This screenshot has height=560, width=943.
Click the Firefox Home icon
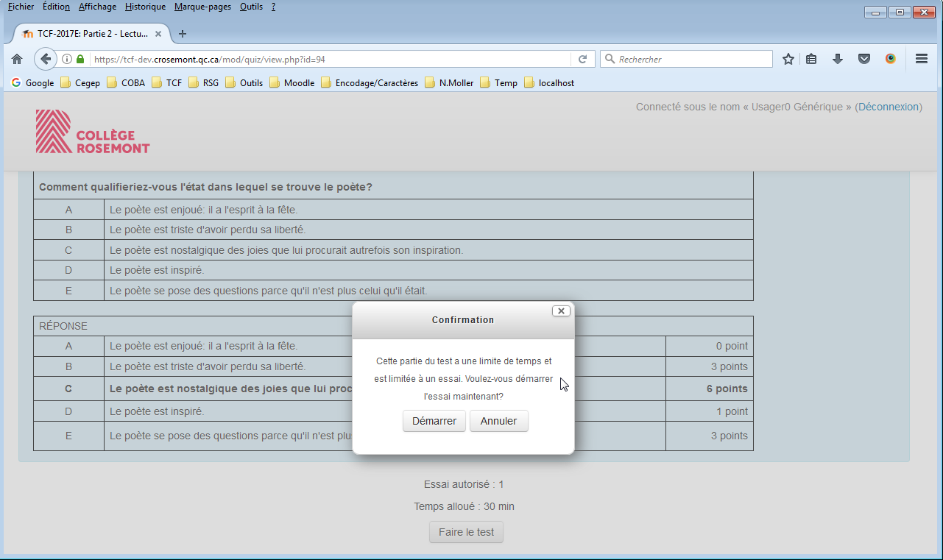(17, 59)
